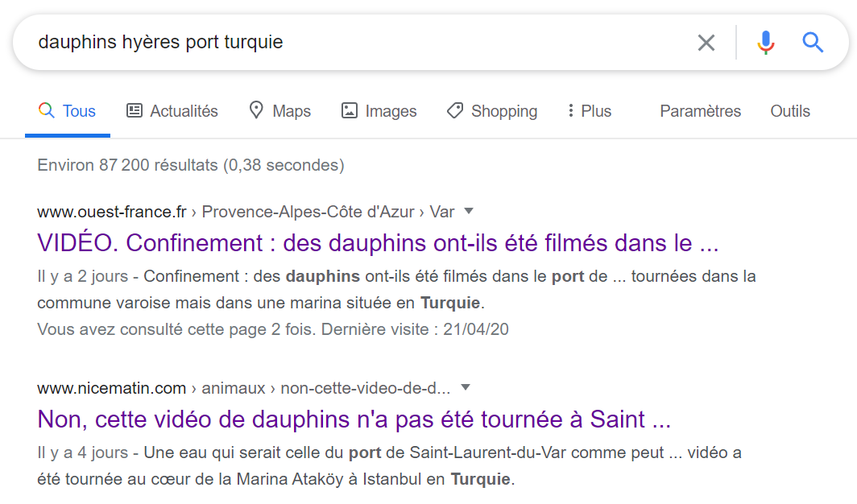Switch to the Actualités tab
The width and height of the screenshot is (857, 504).
(172, 111)
